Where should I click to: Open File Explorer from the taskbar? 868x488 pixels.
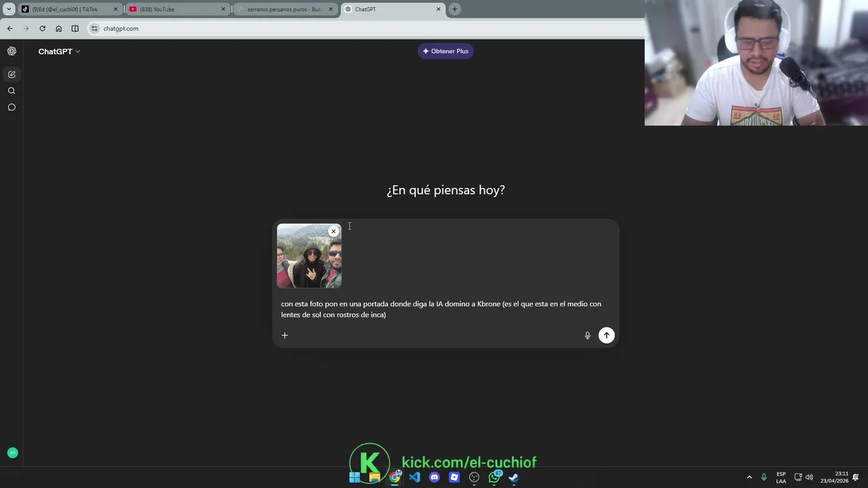click(x=374, y=477)
